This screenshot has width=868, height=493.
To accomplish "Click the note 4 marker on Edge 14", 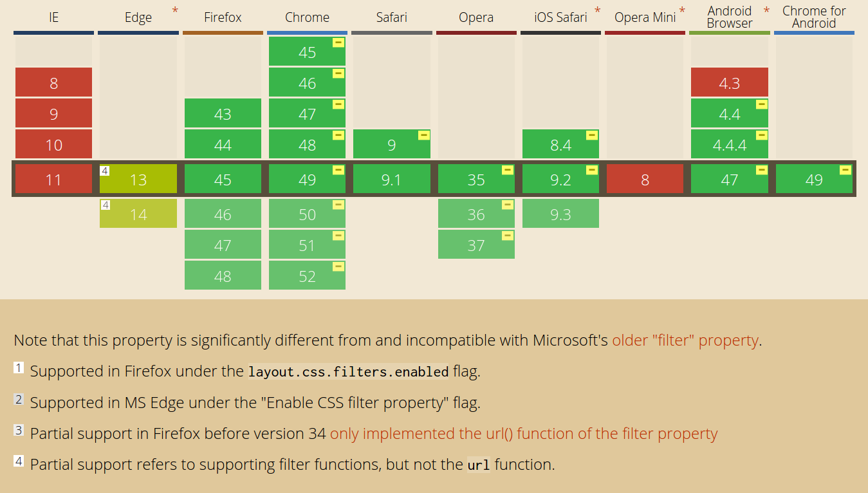I will (106, 205).
